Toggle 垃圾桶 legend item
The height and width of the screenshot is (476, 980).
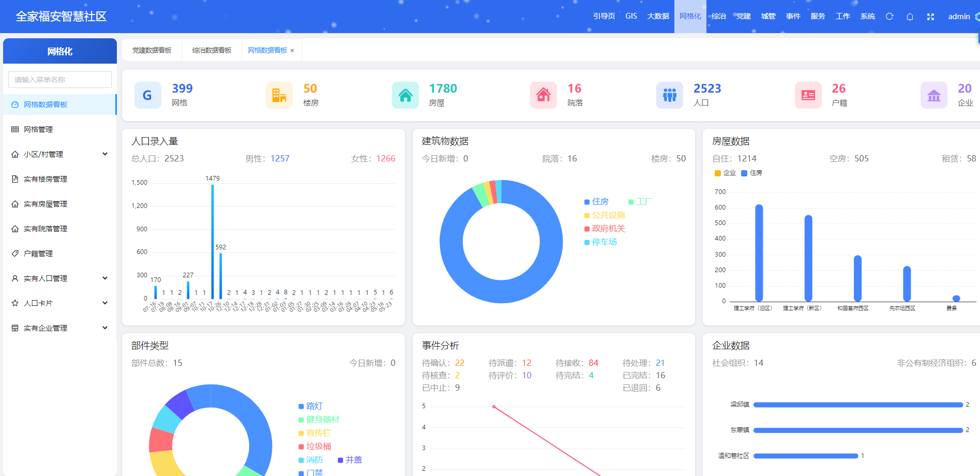[314, 447]
